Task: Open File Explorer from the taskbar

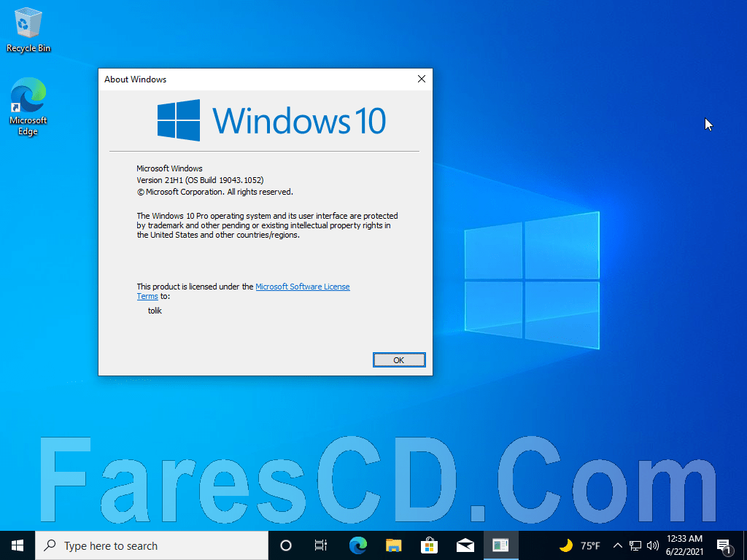Action: 393,545
